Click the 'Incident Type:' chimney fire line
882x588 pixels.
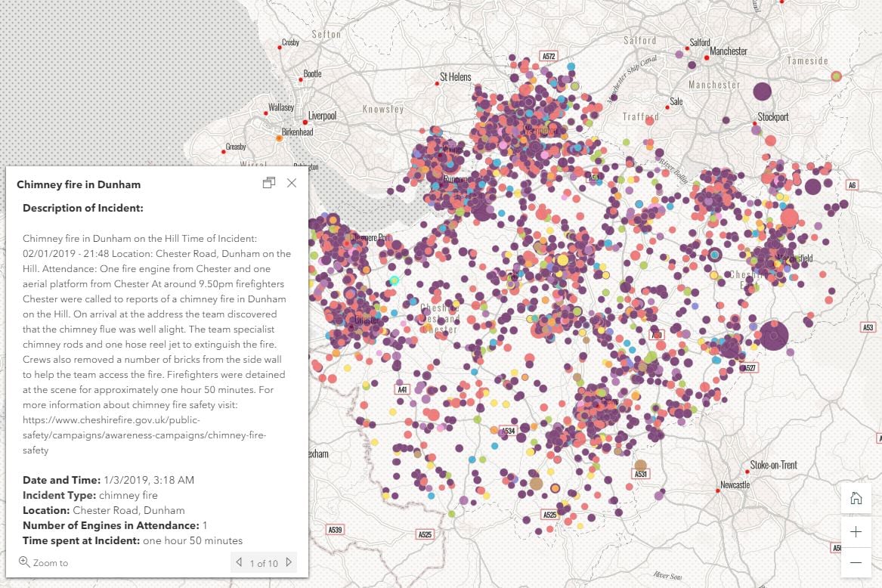[x=90, y=495]
